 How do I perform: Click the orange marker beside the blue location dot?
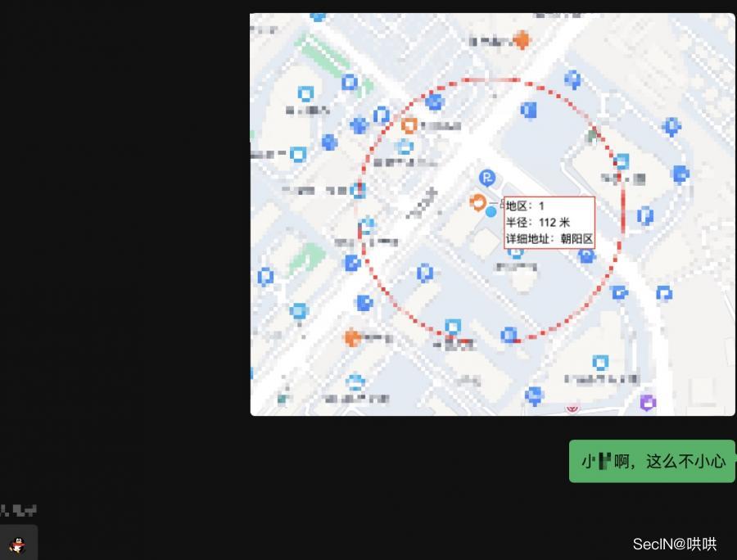pos(477,202)
